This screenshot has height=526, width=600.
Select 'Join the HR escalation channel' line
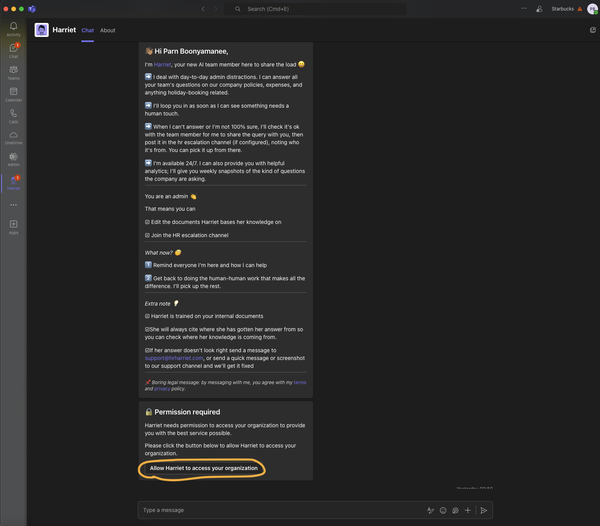tap(190, 235)
